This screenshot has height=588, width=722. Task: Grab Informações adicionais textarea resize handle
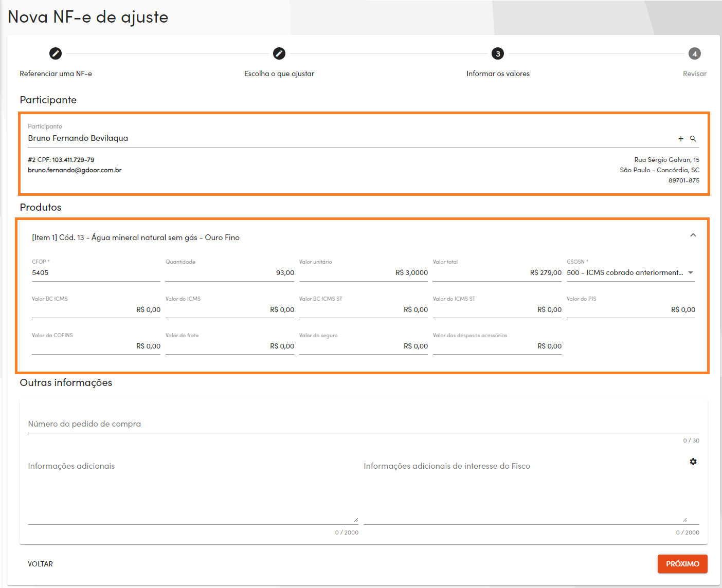click(356, 520)
